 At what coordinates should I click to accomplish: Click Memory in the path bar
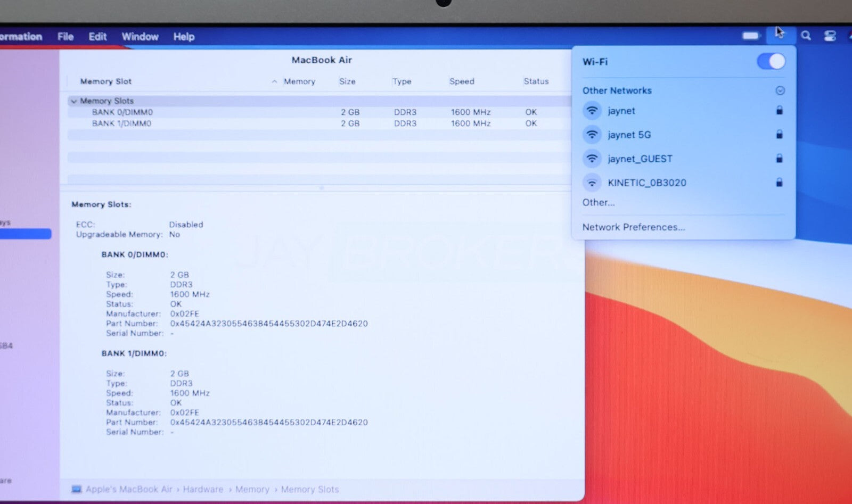pyautogui.click(x=252, y=489)
